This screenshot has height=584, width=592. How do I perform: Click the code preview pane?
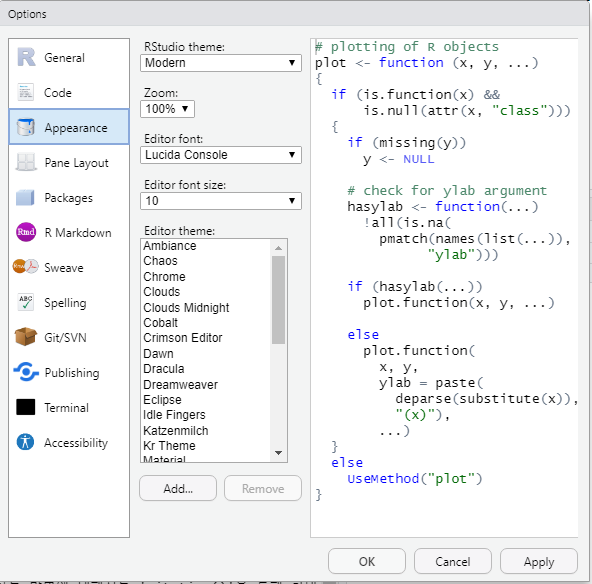pyautogui.click(x=444, y=288)
